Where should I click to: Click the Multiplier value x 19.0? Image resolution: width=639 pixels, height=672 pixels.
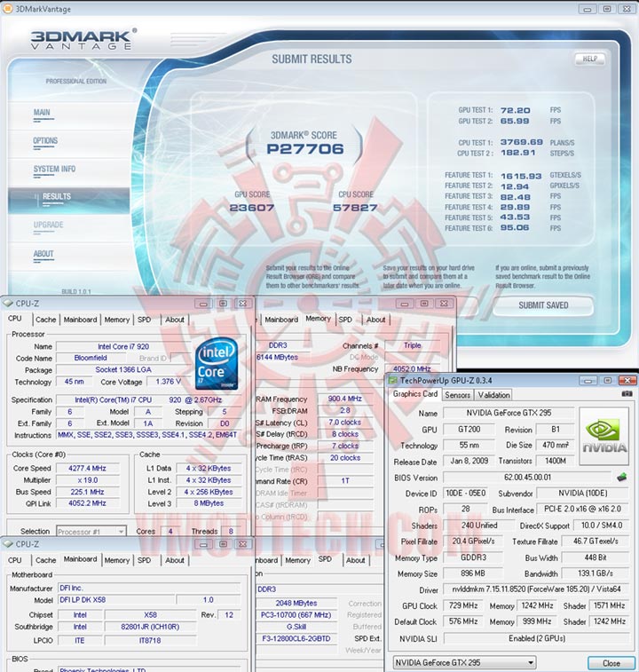88,480
